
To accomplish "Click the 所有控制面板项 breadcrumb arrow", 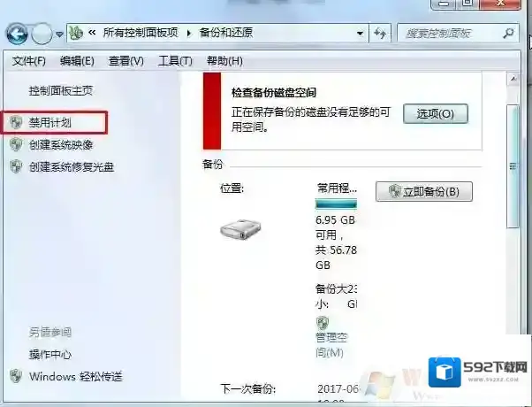I will coord(189,34).
